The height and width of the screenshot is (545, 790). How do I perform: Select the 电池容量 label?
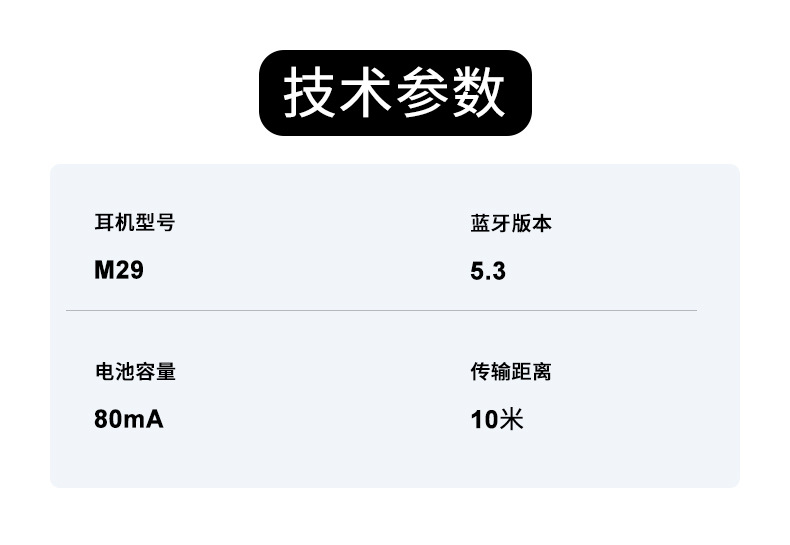pyautogui.click(x=135, y=372)
